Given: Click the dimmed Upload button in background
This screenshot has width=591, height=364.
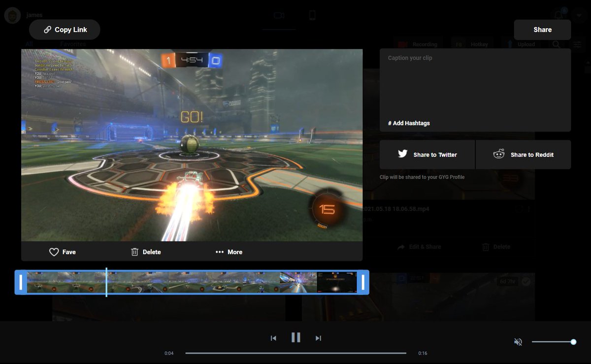Looking at the screenshot, I should tap(521, 44).
